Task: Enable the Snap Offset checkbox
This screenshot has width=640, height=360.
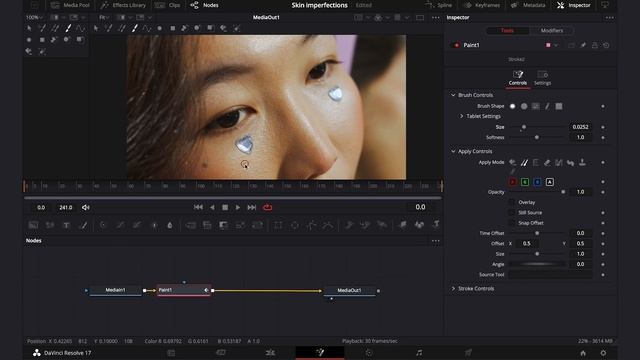Action: 511,223
